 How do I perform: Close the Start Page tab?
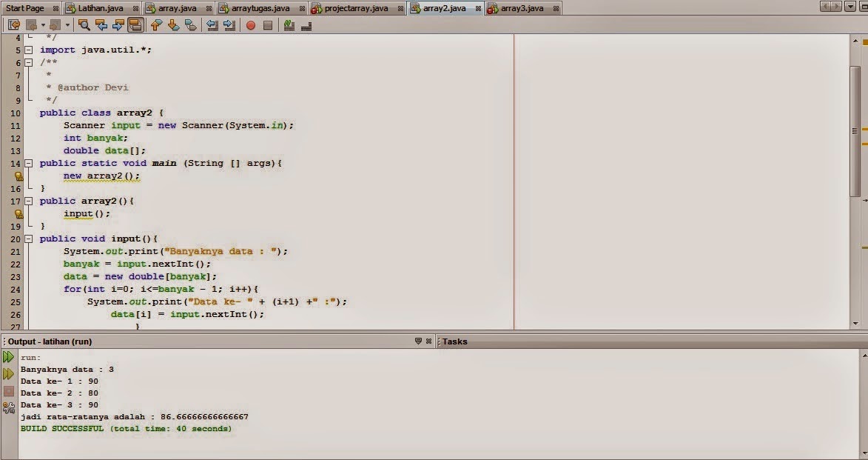click(x=56, y=8)
